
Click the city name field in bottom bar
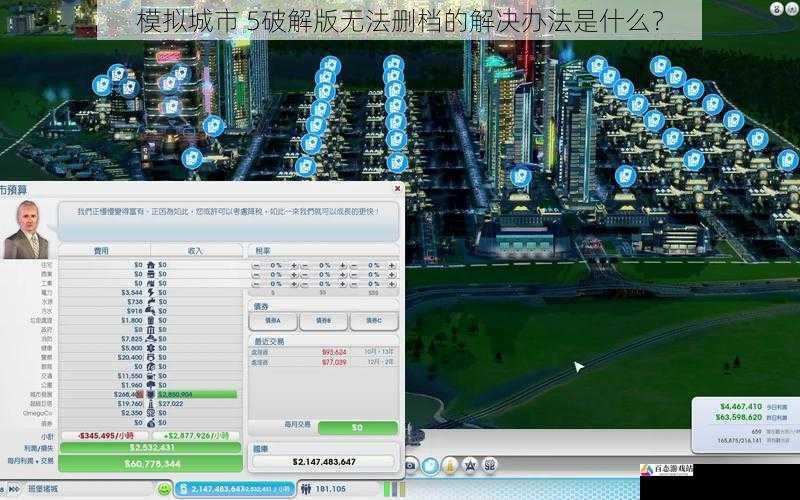89,489
